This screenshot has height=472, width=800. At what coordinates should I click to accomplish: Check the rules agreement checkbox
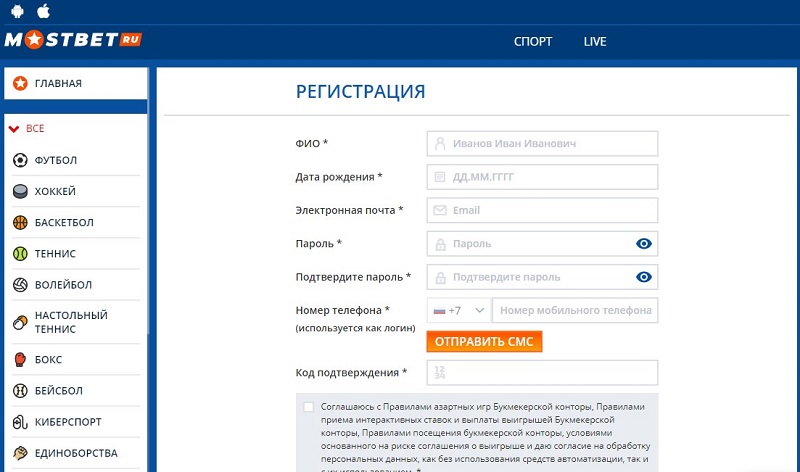(308, 407)
